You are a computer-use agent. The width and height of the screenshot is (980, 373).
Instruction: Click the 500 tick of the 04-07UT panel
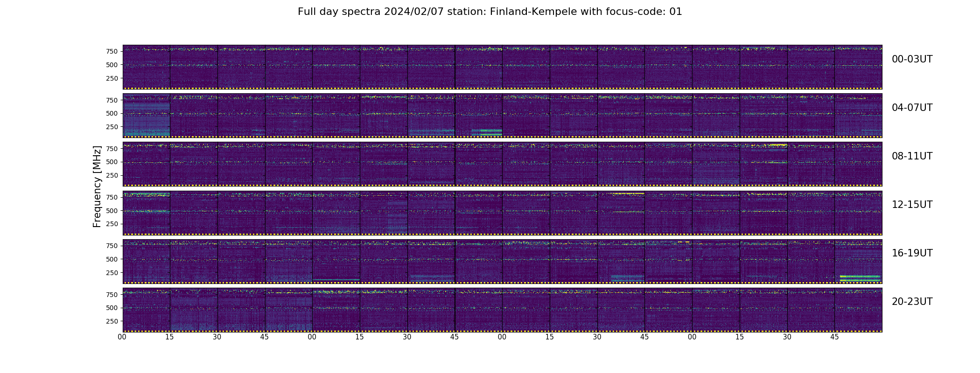(x=112, y=113)
